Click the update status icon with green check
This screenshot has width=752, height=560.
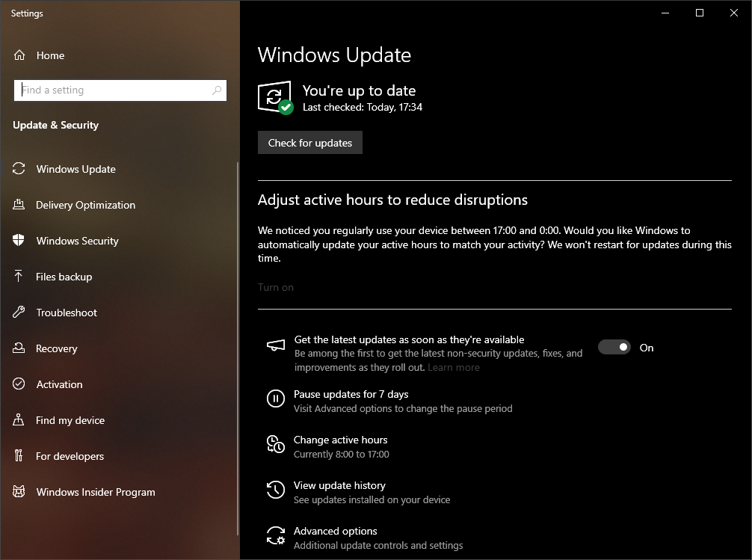pos(275,97)
